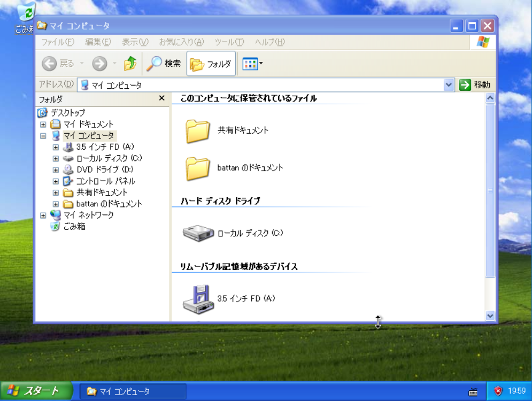Image resolution: width=532 pixels, height=401 pixels.
Task: Click the vertical scrollbar thumb
Action: point(490,191)
